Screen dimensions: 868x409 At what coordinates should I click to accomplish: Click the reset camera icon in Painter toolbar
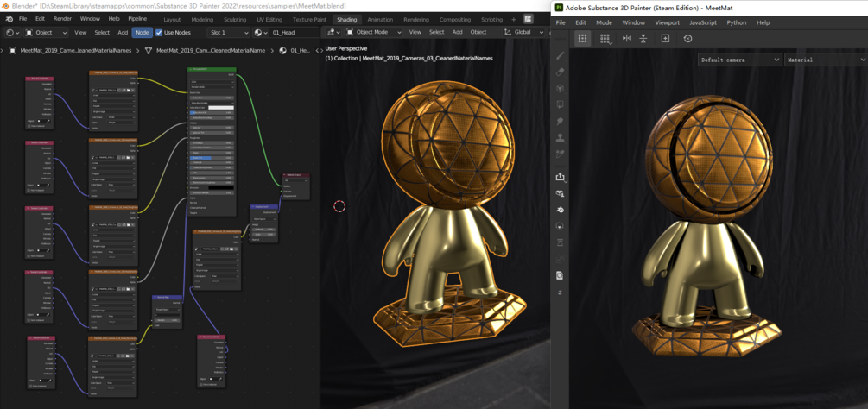coord(687,38)
